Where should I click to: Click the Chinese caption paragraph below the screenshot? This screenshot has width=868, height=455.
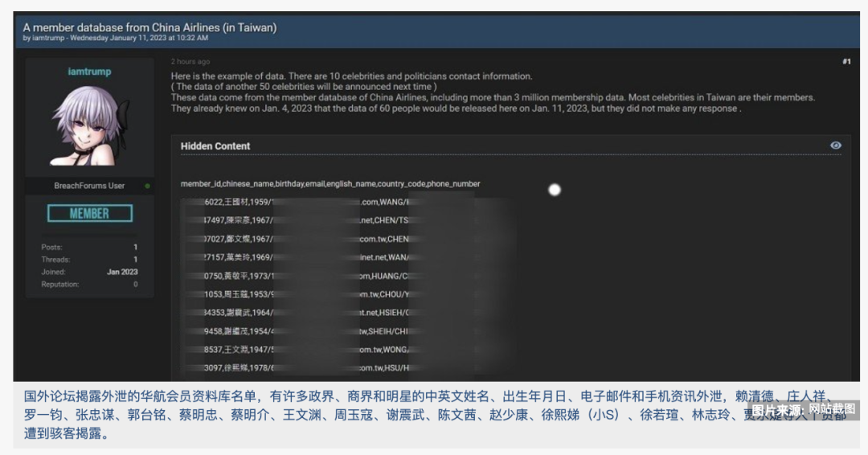pos(435,415)
